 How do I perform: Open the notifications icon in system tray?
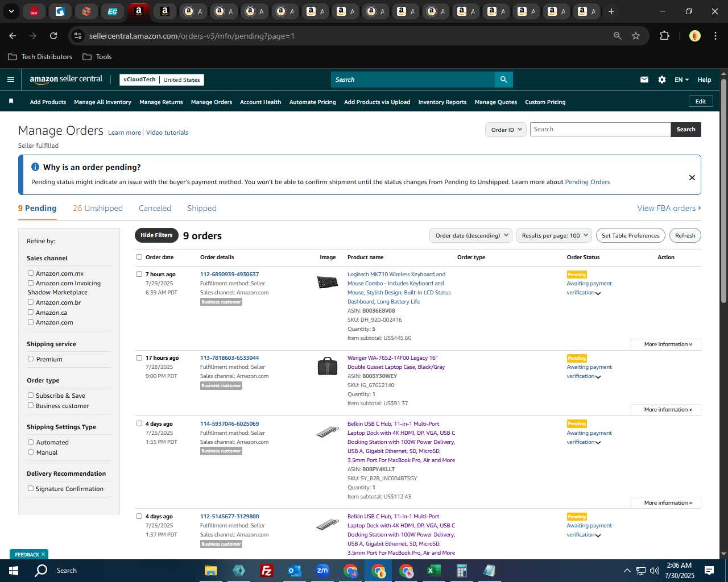[x=709, y=571]
